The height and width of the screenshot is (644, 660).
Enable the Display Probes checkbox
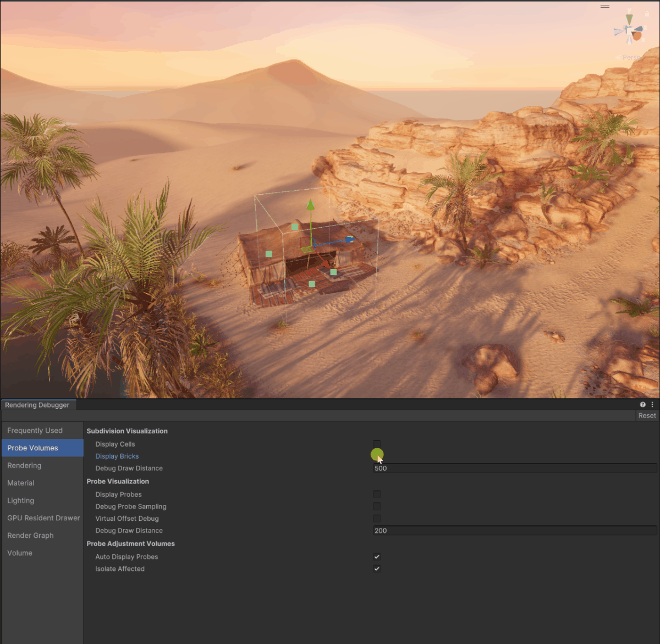tap(377, 494)
